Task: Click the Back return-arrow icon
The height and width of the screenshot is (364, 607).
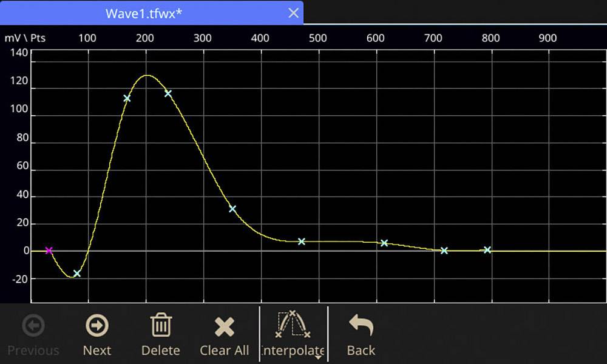Action: coord(361,326)
